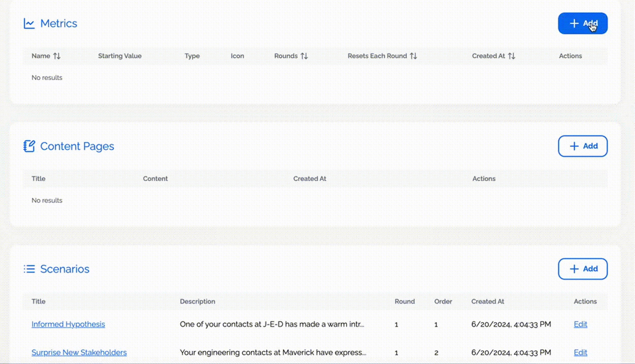The image size is (635, 364).
Task: Sort metrics by Created At arrows
Action: [511, 56]
